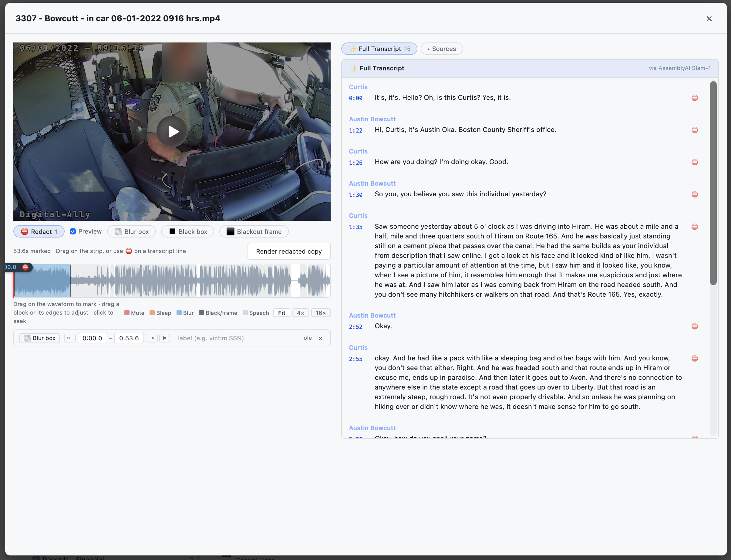The image size is (731, 560).
Task: Close the video dialog
Action: [709, 19]
